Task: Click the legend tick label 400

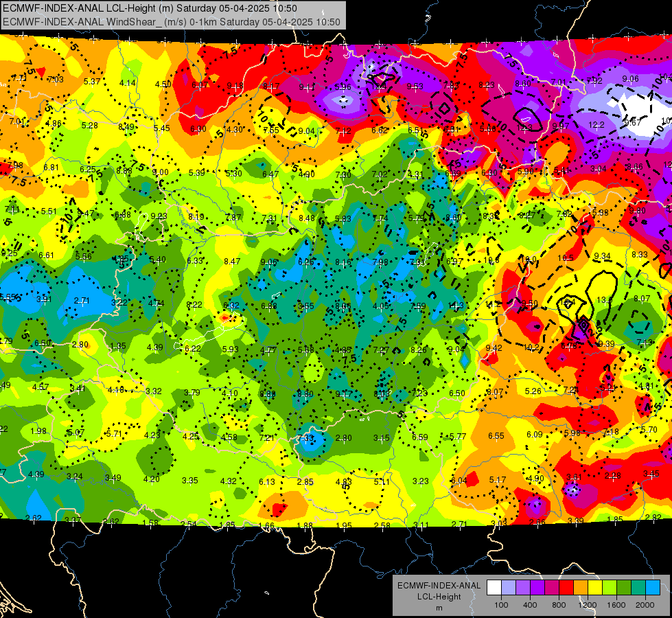Action: point(530,605)
